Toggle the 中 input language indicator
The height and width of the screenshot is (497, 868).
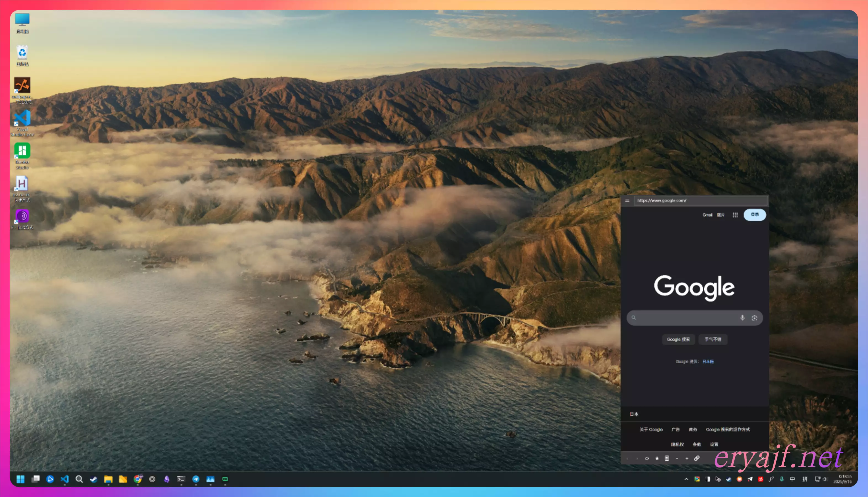click(792, 479)
